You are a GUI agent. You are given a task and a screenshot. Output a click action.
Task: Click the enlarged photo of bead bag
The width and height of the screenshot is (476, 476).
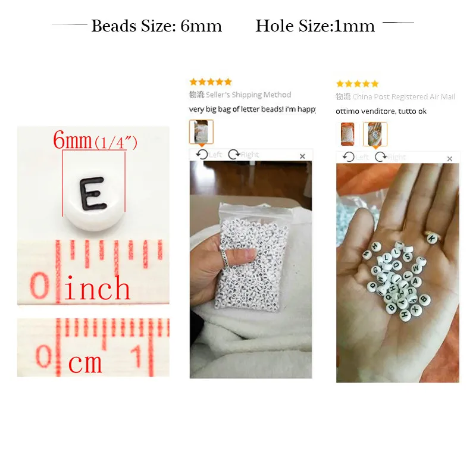coord(250,270)
